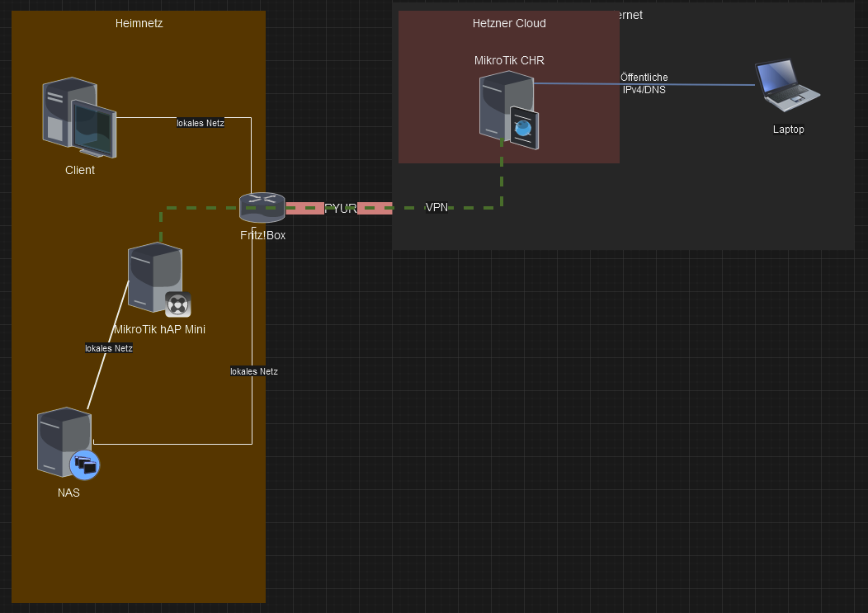Select the 'VPN' connection label

(x=436, y=207)
